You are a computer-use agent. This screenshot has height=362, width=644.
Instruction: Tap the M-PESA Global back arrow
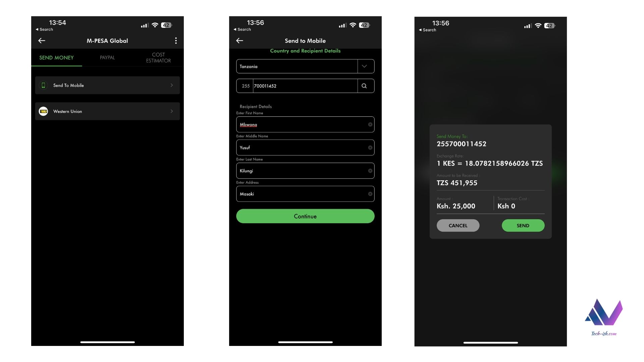tap(41, 40)
